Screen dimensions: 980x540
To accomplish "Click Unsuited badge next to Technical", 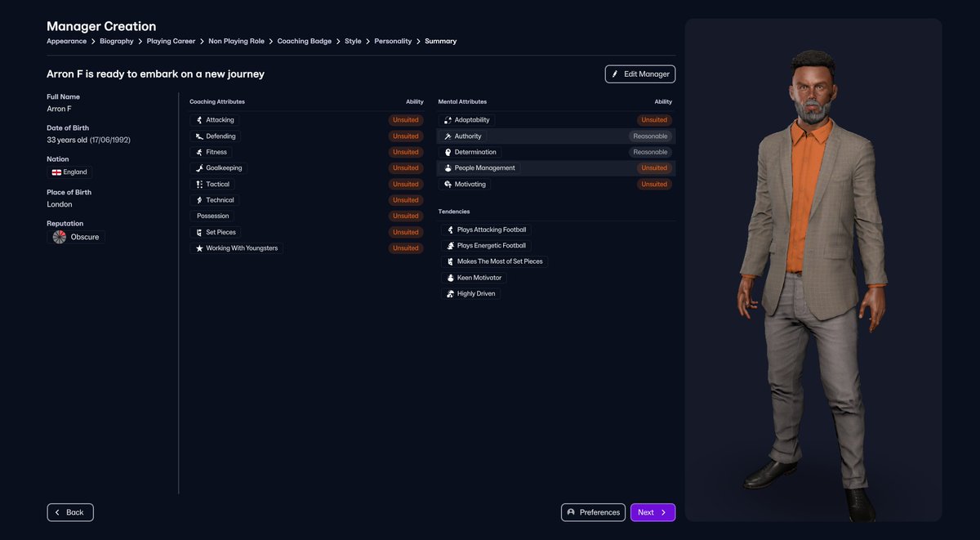I will [x=406, y=200].
